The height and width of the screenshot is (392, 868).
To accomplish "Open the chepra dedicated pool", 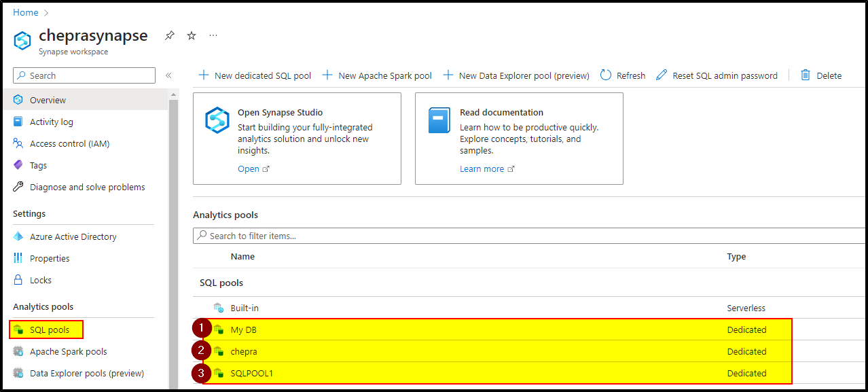I will 244,351.
